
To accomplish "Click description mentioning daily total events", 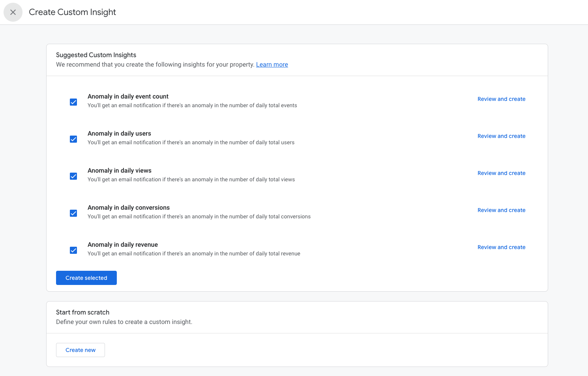I will [x=192, y=106].
